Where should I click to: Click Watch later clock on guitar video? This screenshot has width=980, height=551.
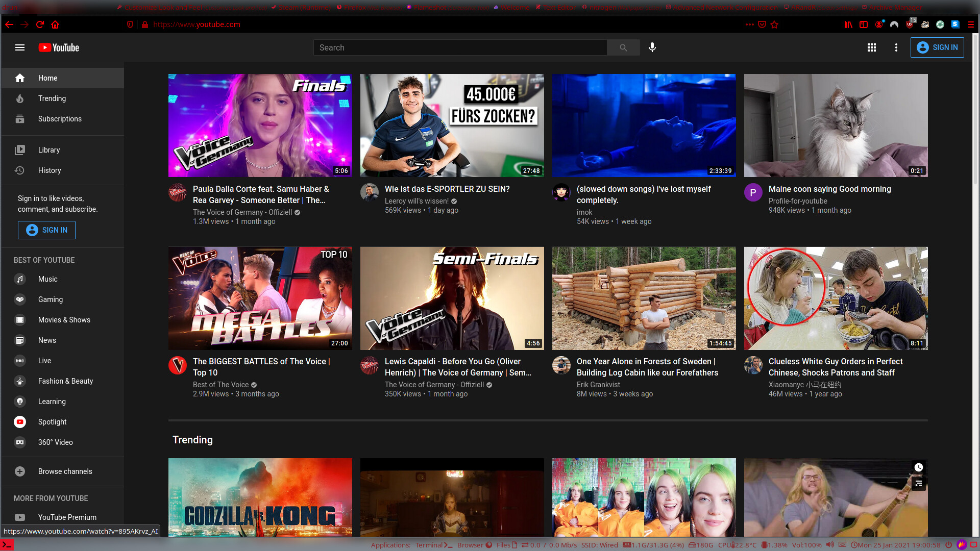(919, 467)
